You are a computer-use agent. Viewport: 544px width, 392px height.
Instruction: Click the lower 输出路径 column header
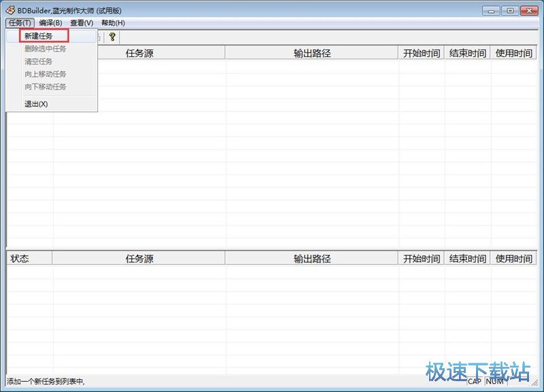(x=311, y=259)
